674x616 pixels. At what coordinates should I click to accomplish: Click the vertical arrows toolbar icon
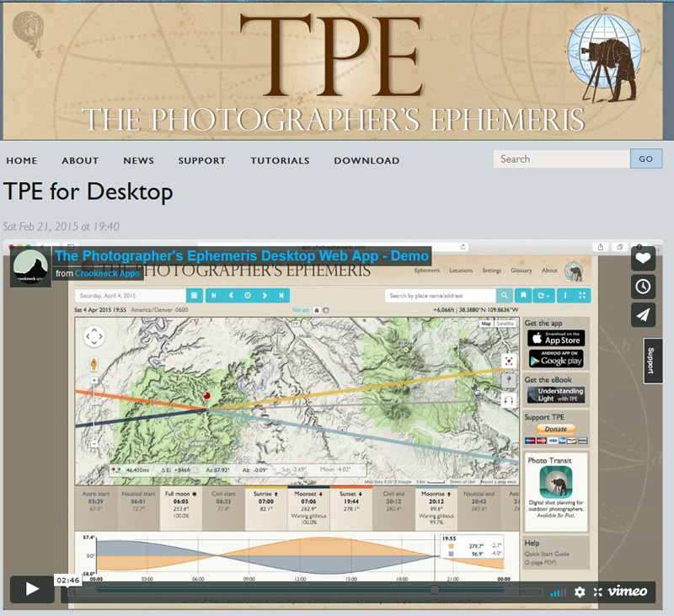[565, 295]
